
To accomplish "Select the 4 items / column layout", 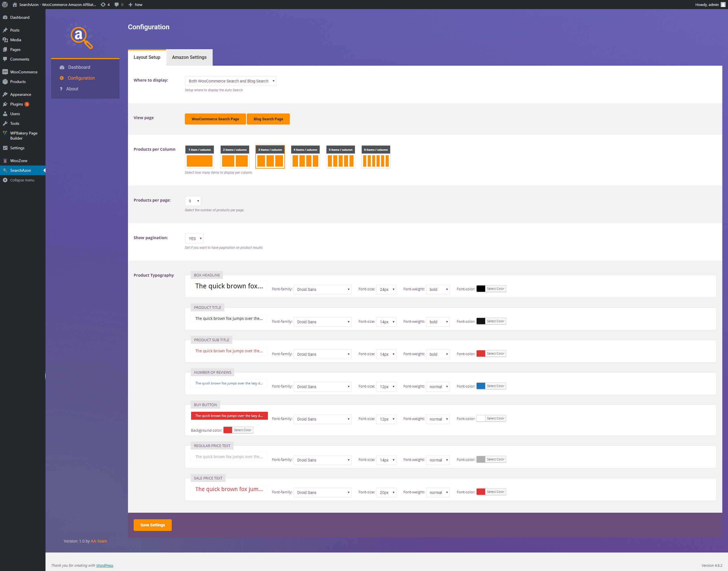I will pyautogui.click(x=305, y=157).
